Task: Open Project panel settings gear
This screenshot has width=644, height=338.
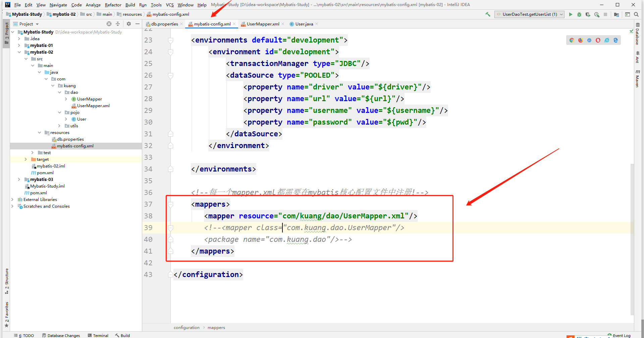Action: (x=128, y=24)
